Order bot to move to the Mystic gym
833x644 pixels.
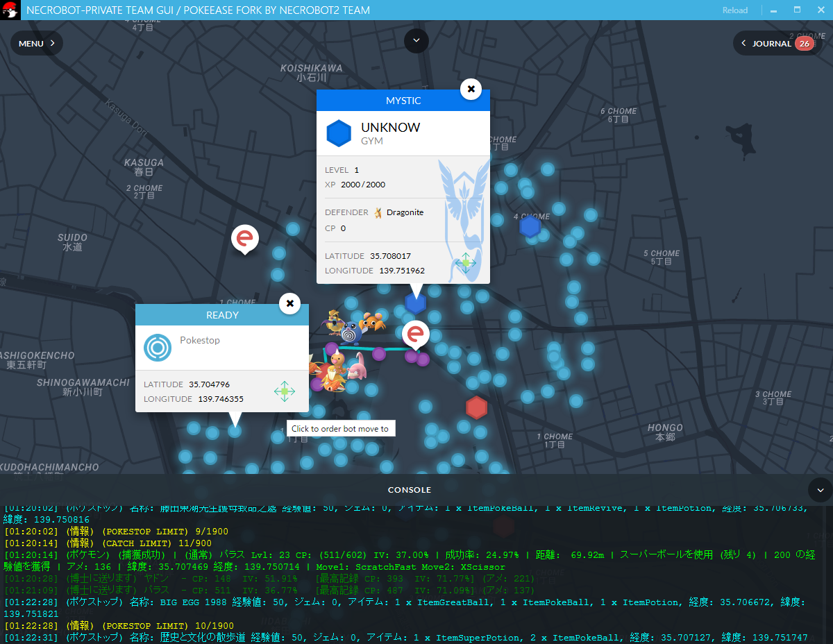point(465,262)
